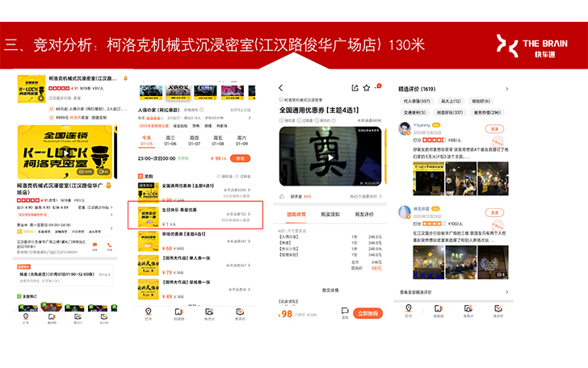Follow Y1sanmy with the 关注 button
This screenshot has width=588, height=368.
(494, 129)
